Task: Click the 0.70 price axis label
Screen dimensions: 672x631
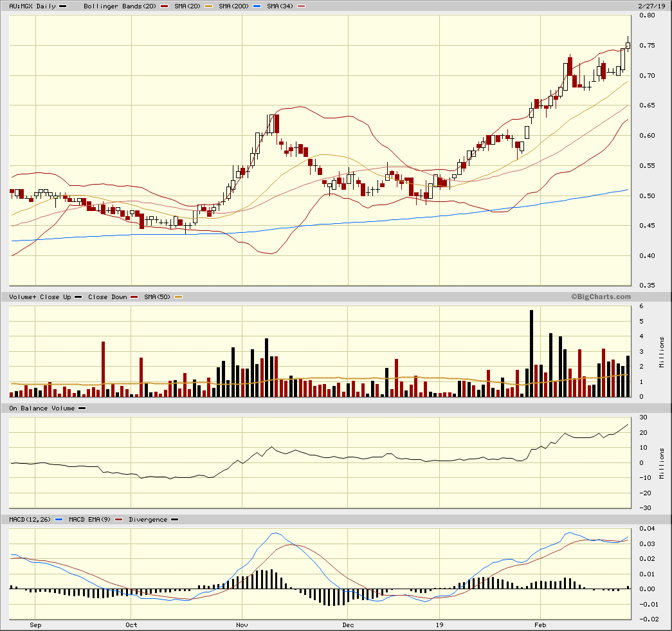Action: point(647,75)
